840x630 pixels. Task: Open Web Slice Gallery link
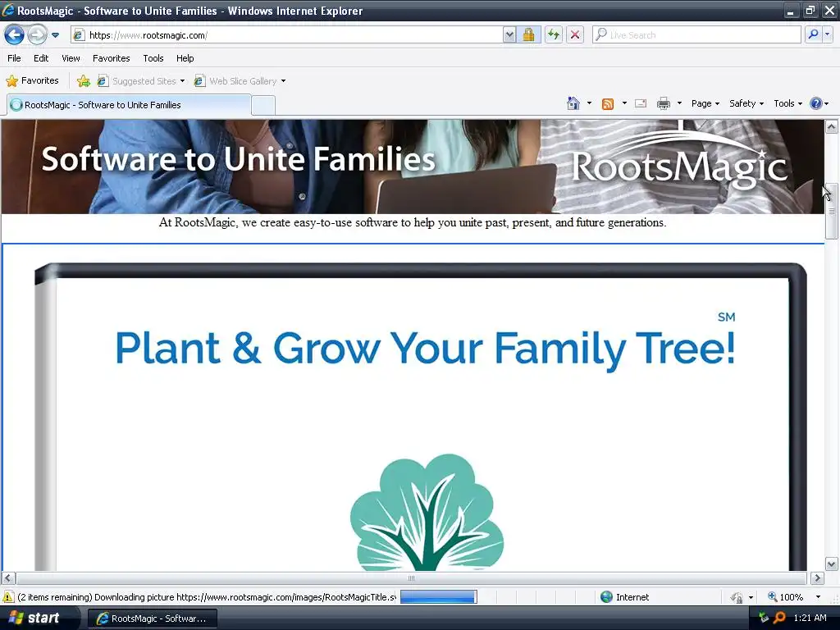235,81
